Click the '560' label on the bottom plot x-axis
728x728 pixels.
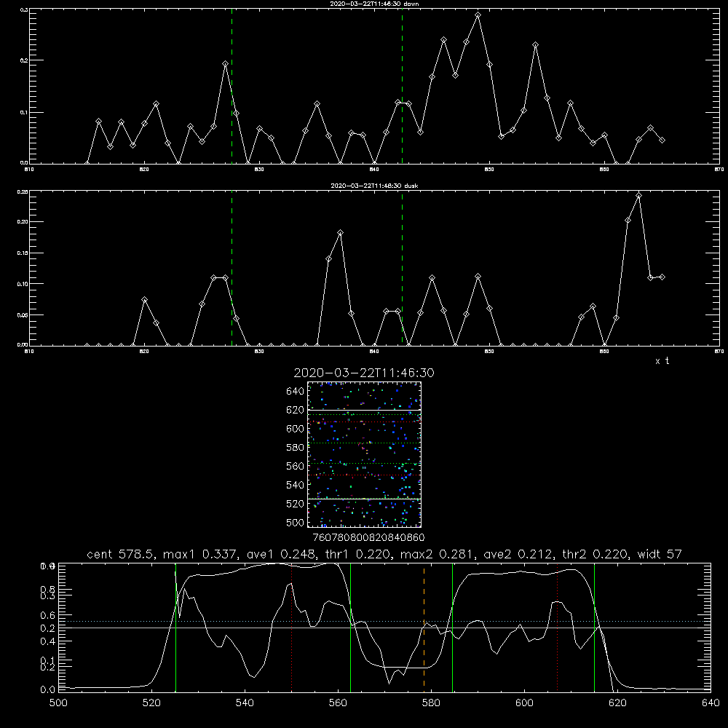(x=338, y=703)
